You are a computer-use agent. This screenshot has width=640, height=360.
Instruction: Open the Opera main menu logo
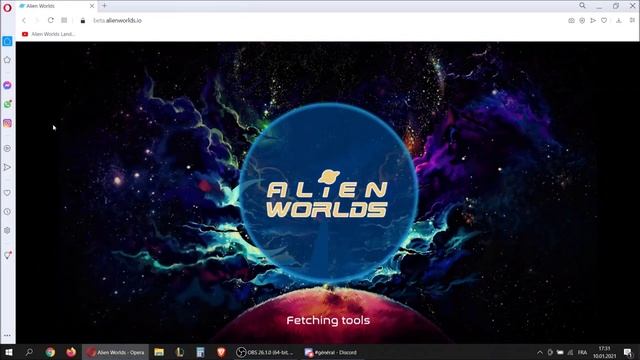[x=7, y=8]
